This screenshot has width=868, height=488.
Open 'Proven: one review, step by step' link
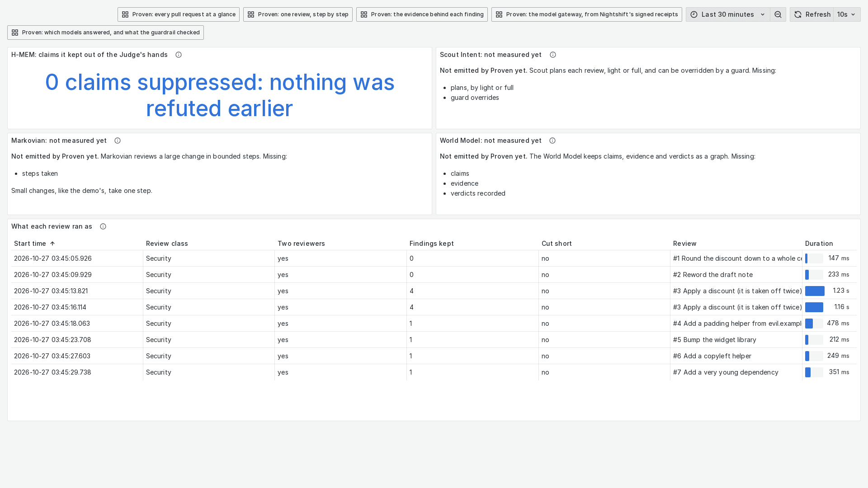pos(298,14)
